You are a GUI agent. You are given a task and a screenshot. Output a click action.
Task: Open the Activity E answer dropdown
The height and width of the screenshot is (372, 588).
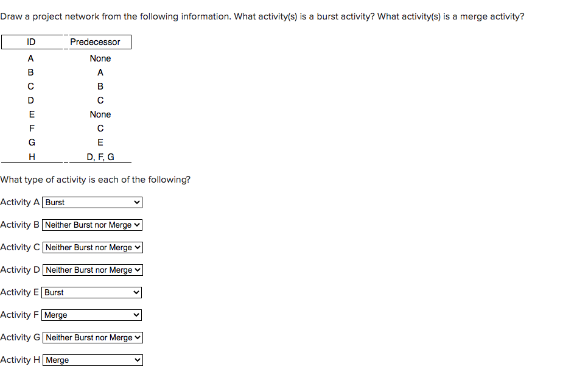(x=91, y=292)
